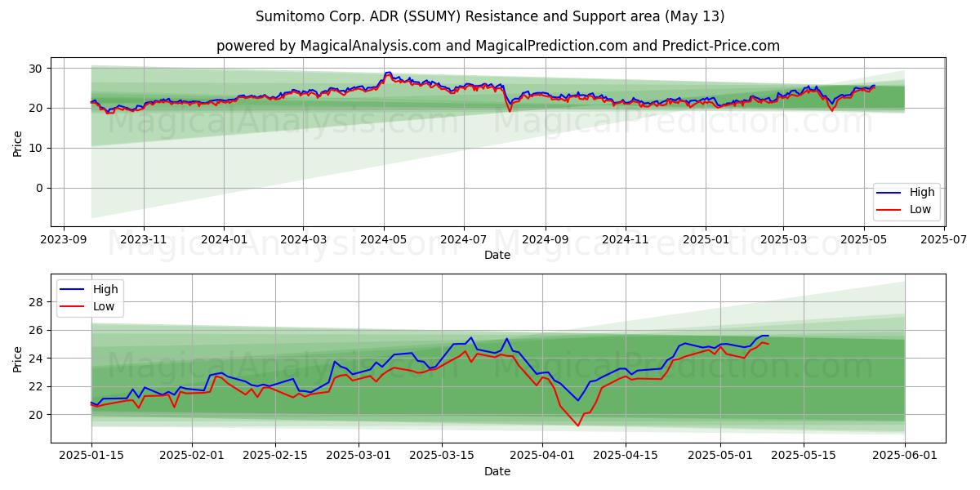
Task: Click the '2025-02-15' date label on lower axis
Action: click(x=275, y=456)
